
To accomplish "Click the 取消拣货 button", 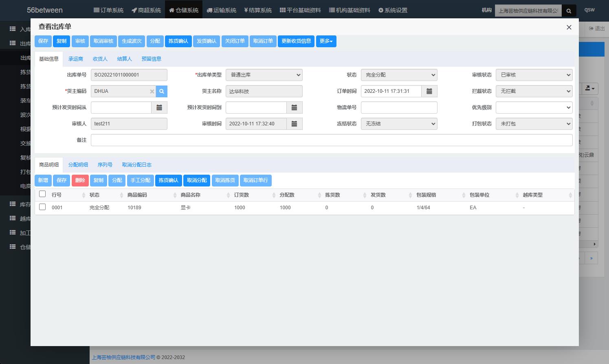I will click(225, 180).
